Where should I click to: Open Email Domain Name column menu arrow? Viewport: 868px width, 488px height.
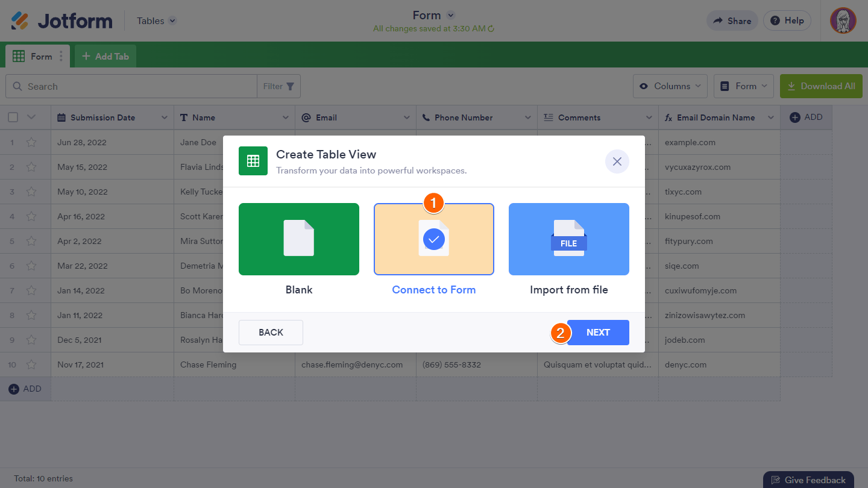point(770,117)
